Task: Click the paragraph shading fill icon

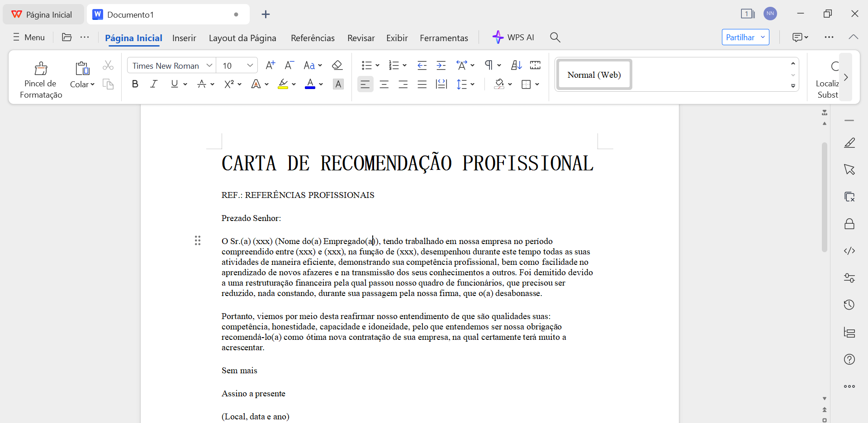Action: pos(499,84)
